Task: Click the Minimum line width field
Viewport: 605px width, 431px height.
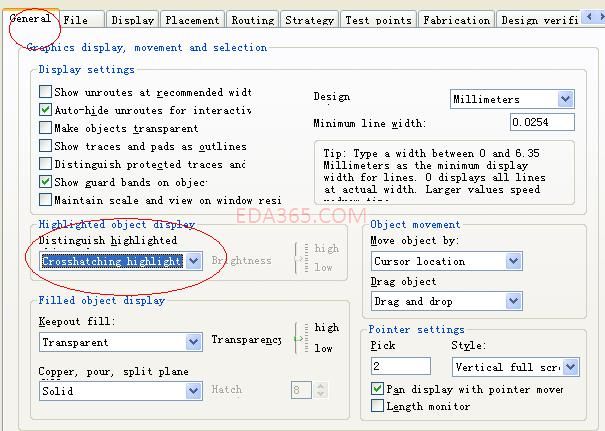Action: pos(542,122)
